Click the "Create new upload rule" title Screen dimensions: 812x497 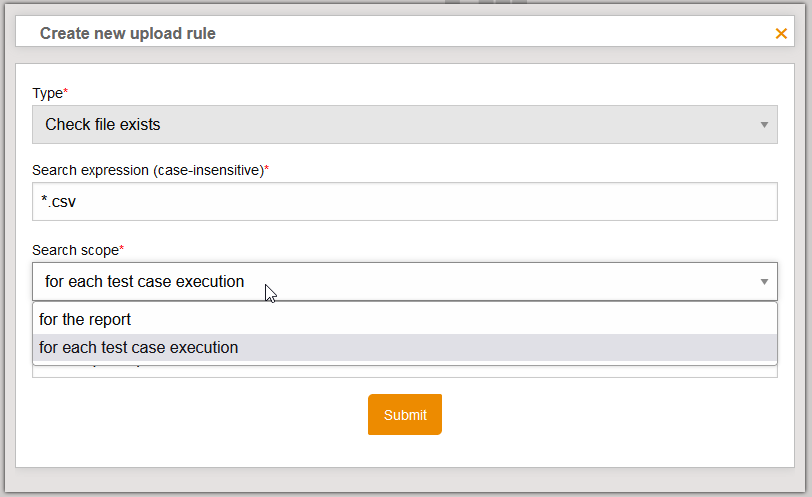pos(128,34)
